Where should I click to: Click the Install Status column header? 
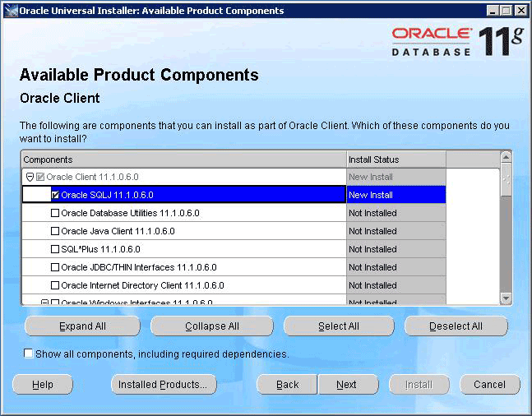396,159
